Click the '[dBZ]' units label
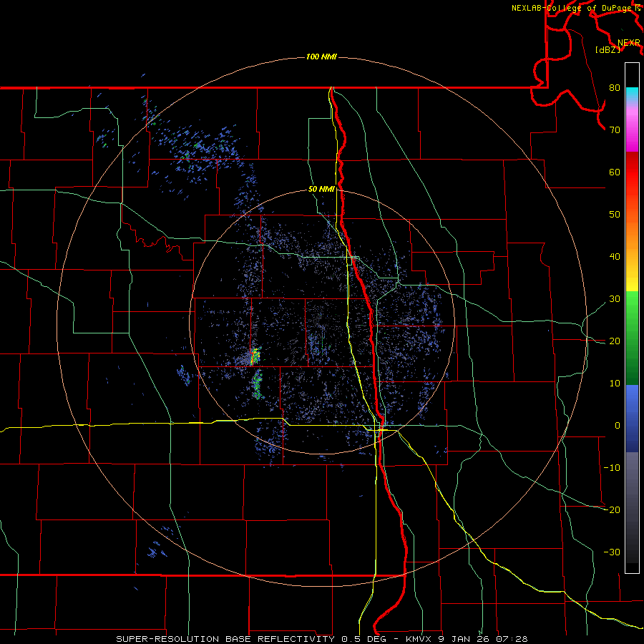 (x=608, y=50)
